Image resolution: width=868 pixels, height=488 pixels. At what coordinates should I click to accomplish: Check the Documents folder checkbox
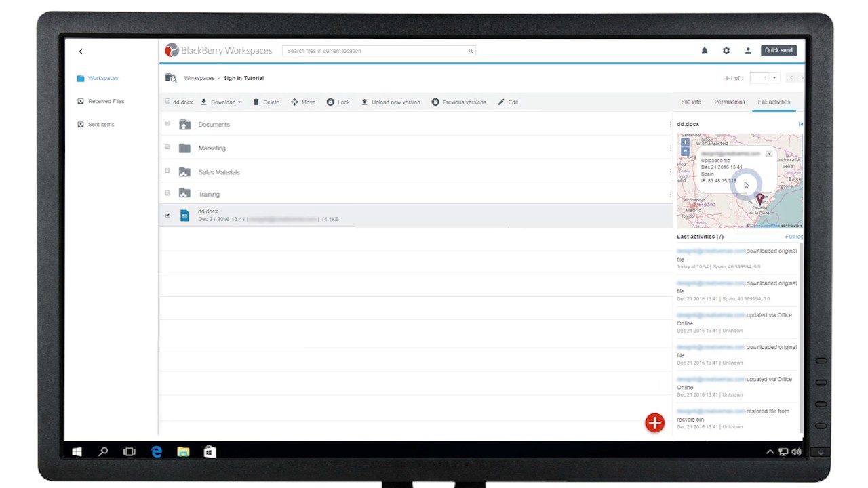coord(167,123)
